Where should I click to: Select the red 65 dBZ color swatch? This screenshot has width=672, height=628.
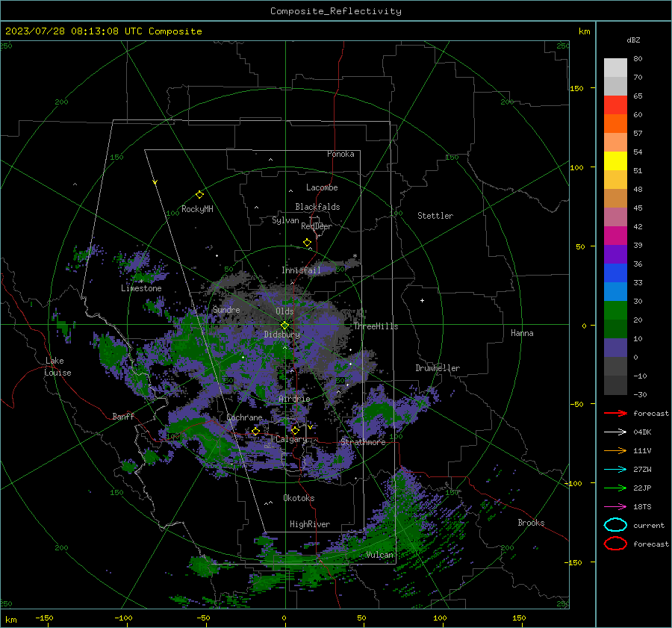[615, 105]
